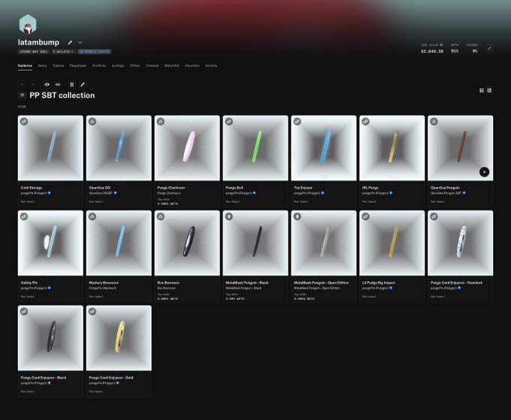Screen dimensions: 511x420
Task: Switch to the Tokens tab
Action: pyautogui.click(x=59, y=65)
